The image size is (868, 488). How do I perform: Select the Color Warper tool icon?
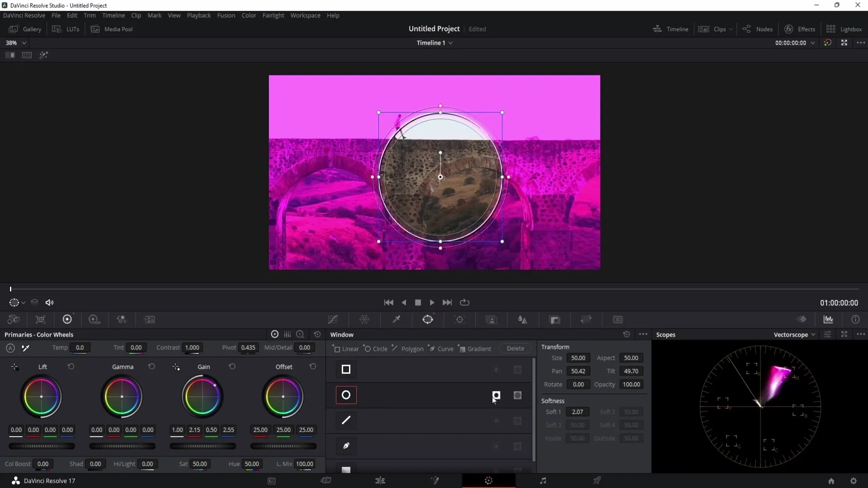pos(365,319)
